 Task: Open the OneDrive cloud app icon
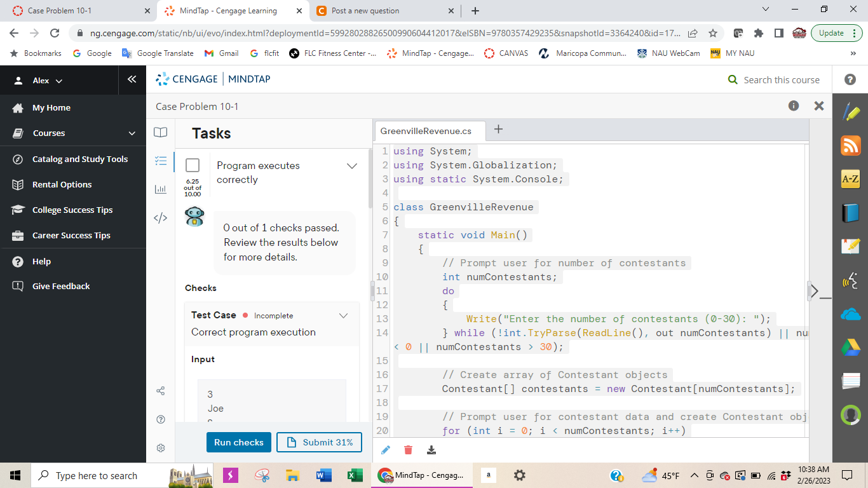tap(850, 314)
